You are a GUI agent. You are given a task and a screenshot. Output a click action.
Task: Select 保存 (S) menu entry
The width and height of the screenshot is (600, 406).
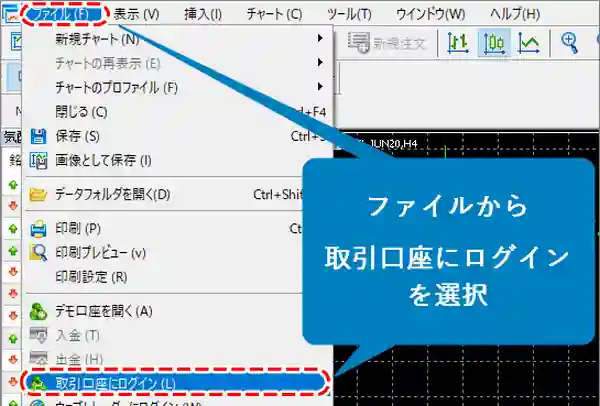(178, 136)
